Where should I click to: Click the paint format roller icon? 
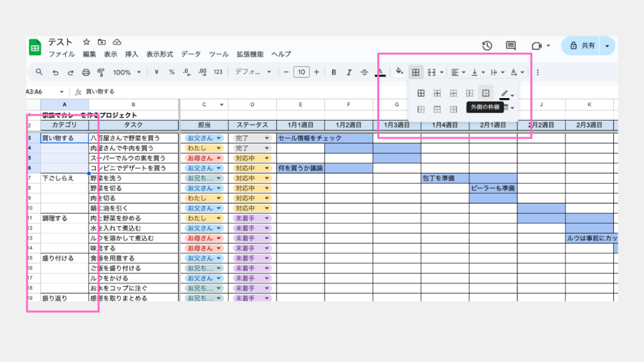(x=101, y=72)
